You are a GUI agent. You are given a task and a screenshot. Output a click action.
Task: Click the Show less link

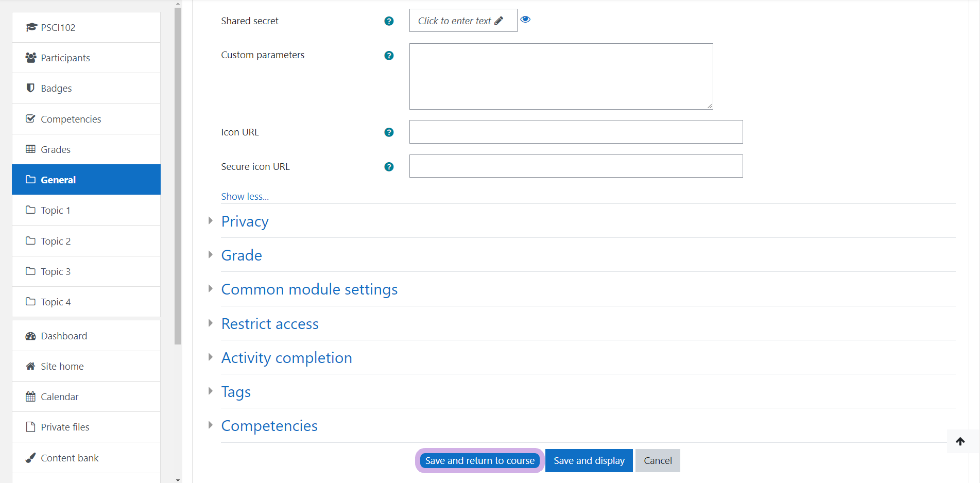[245, 197]
